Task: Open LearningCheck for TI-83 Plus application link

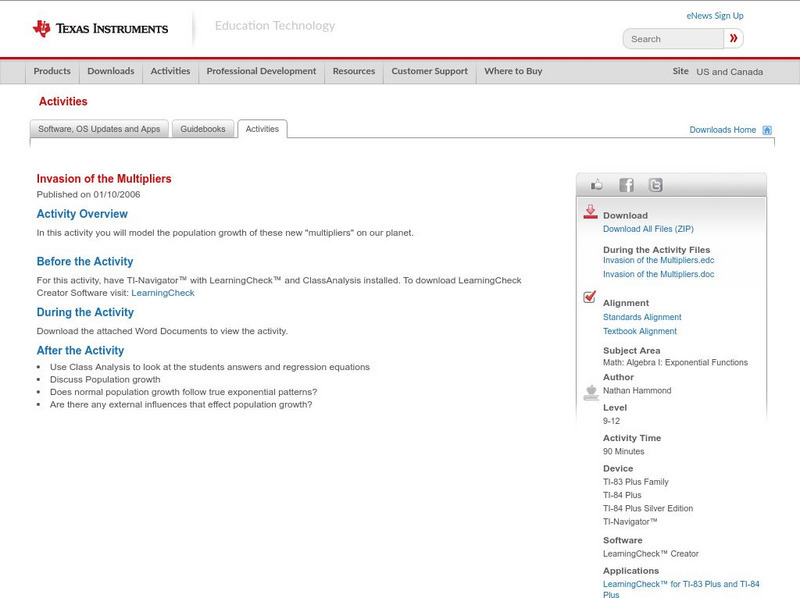Action: tap(681, 589)
